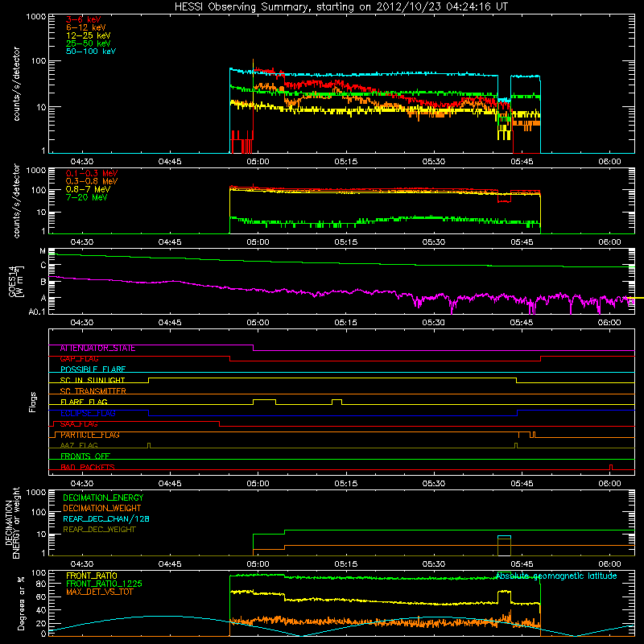The image size is (644, 644).
Task: Select the PARTICLE_FLAG label
Action: tap(90, 435)
